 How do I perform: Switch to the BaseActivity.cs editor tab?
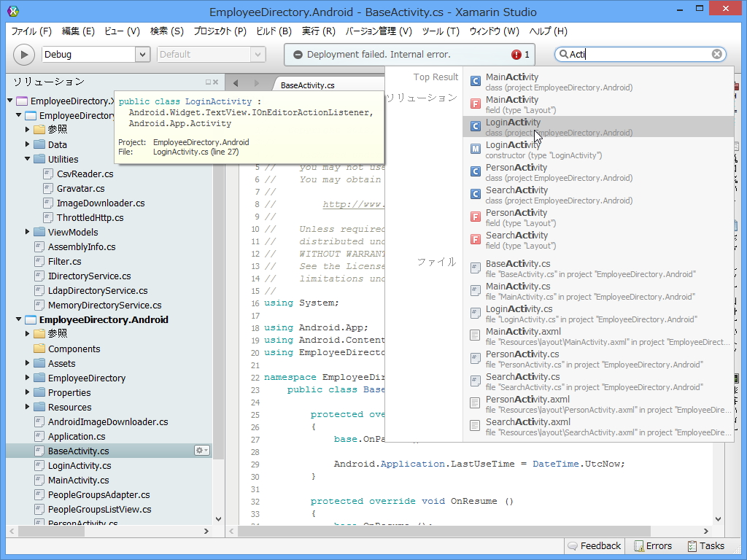click(x=307, y=85)
